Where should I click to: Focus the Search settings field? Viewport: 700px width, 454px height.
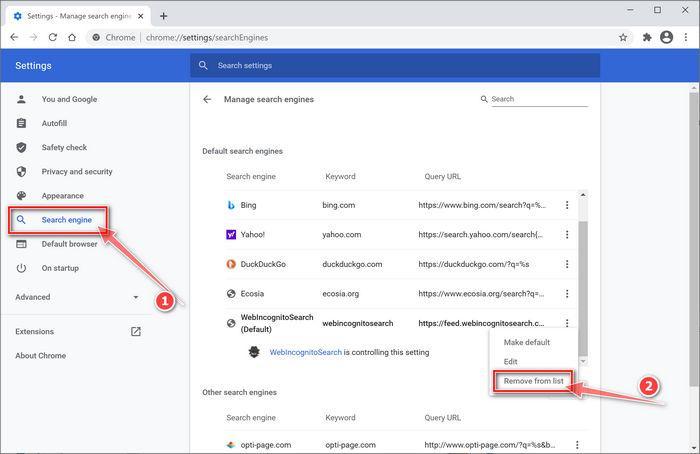(395, 66)
